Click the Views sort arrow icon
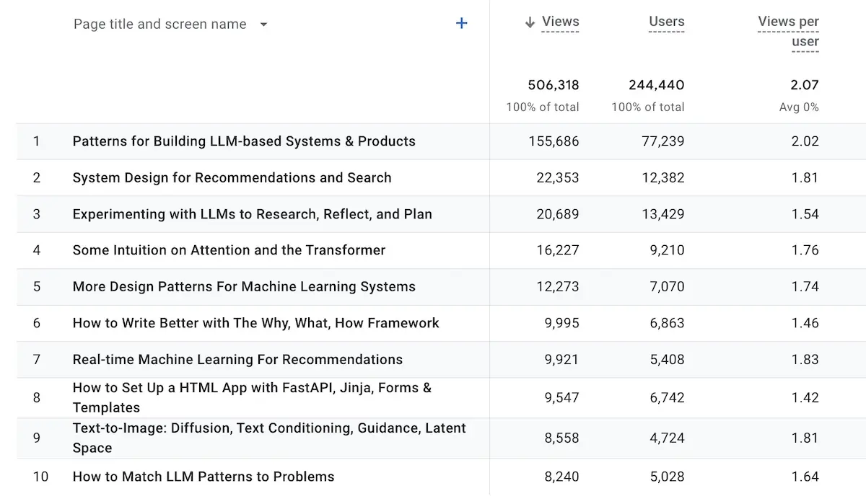 click(530, 22)
